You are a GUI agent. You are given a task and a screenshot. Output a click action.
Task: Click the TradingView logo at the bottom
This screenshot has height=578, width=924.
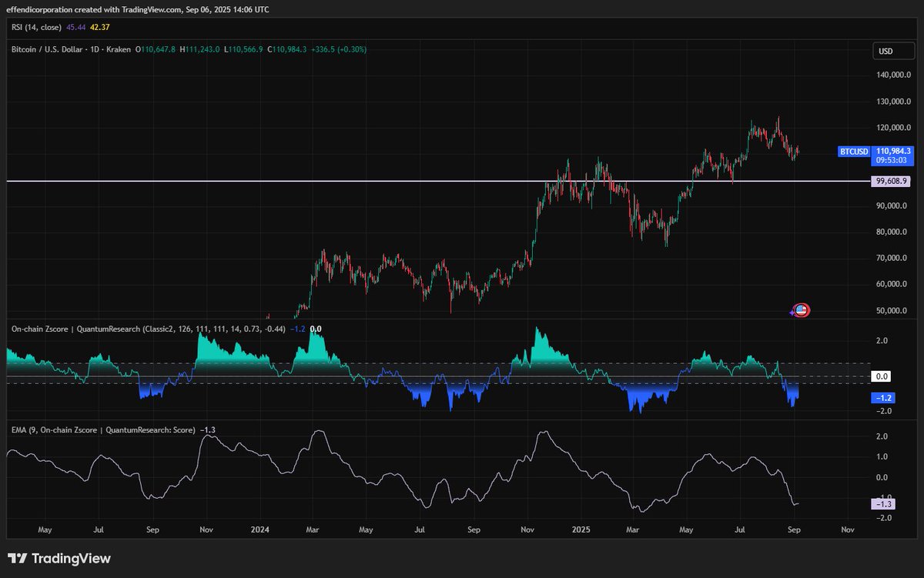coord(59,559)
